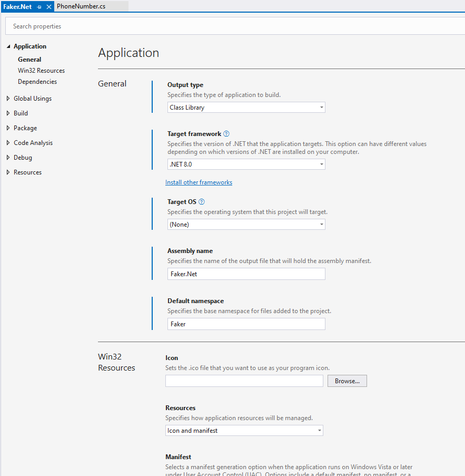This screenshot has width=465, height=476.
Task: Select the Package label in sidebar
Action: click(25, 128)
